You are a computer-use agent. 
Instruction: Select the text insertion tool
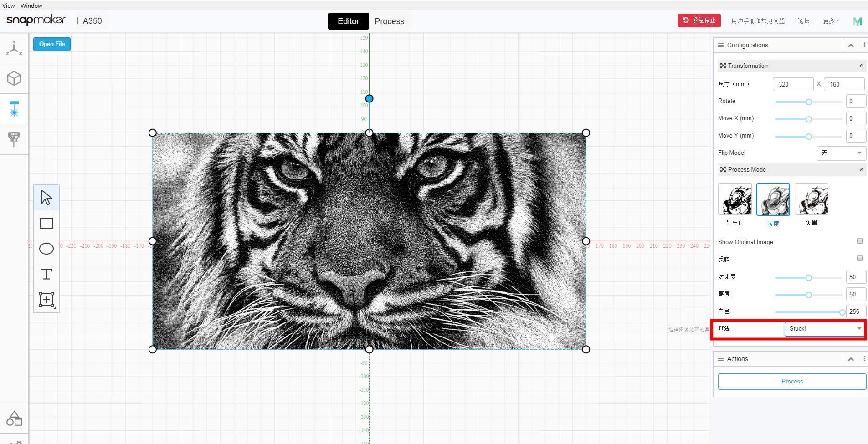coord(46,274)
